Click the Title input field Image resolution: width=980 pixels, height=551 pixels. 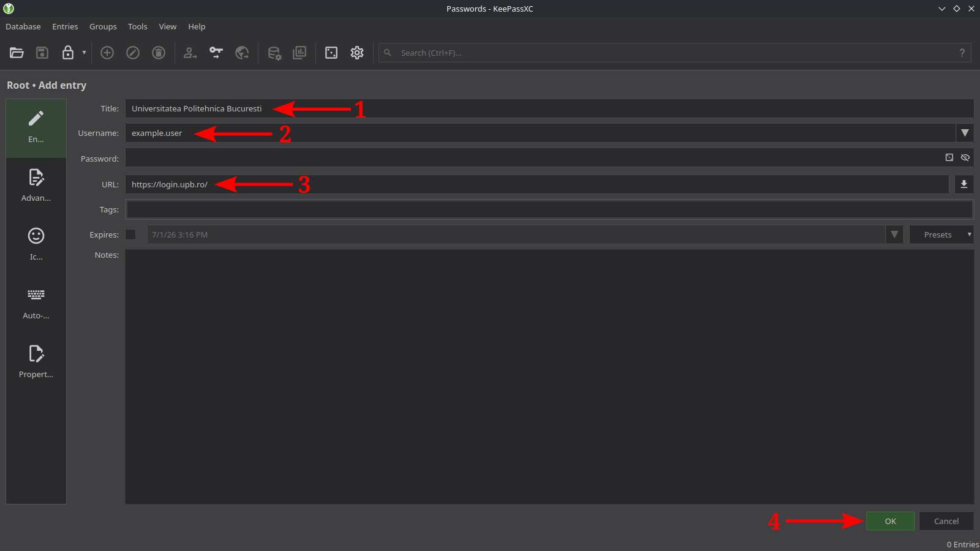(x=549, y=108)
